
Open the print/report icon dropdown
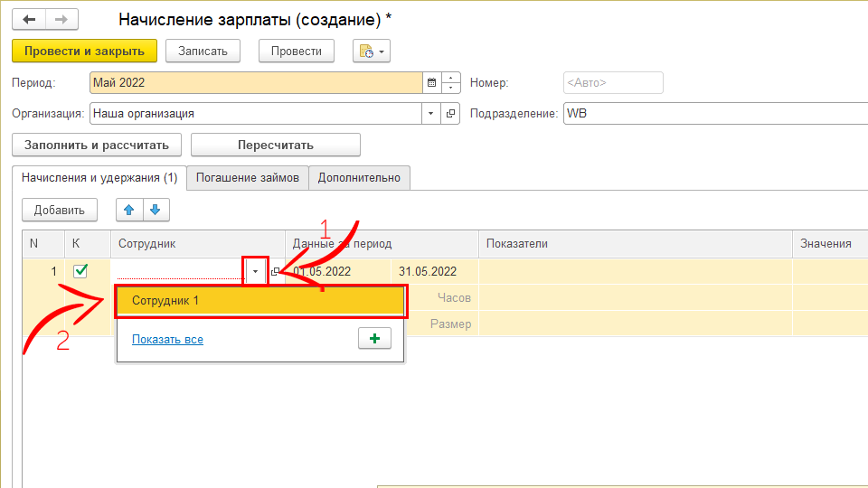point(371,52)
